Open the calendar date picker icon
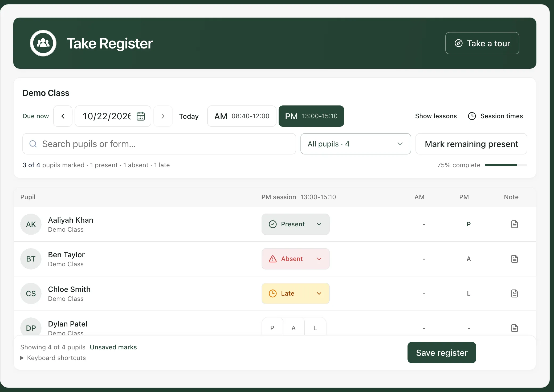Image resolution: width=554 pixels, height=392 pixels. click(x=141, y=116)
